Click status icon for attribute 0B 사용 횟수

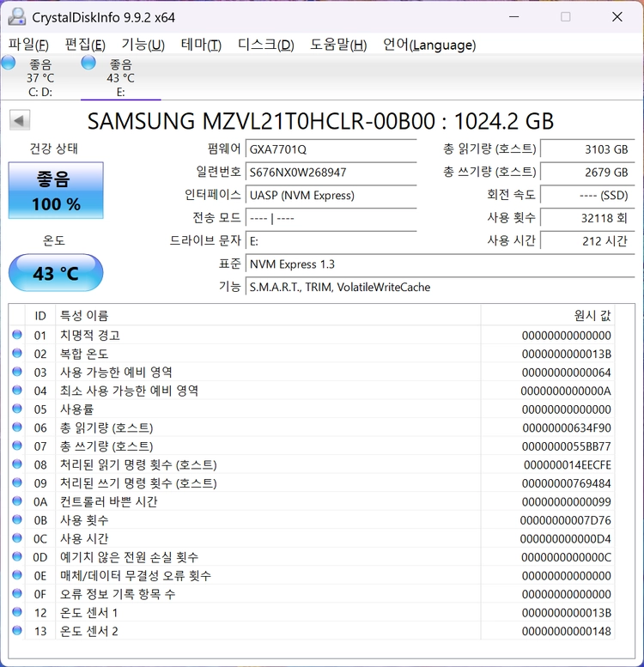(x=17, y=520)
